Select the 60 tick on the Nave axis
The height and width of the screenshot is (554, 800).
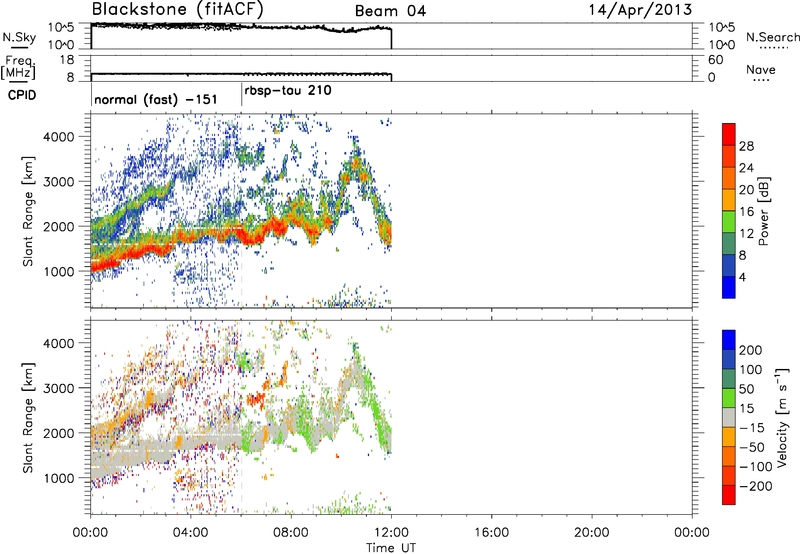click(716, 60)
